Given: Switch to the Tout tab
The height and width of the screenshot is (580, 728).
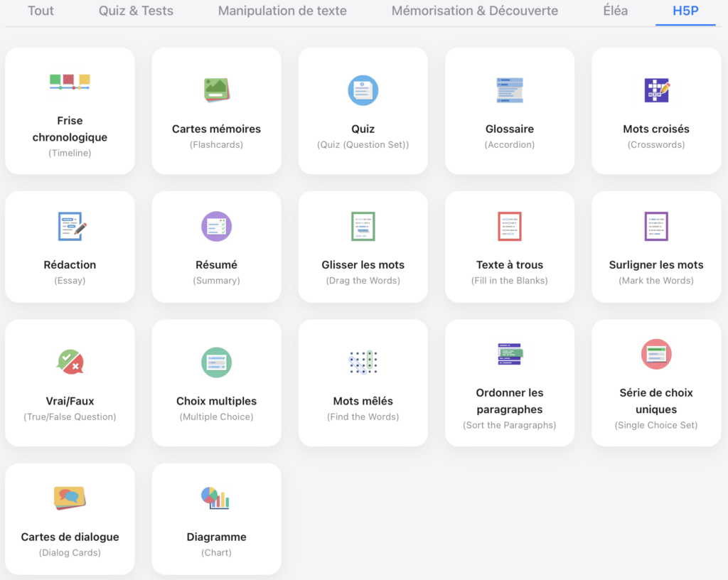Looking at the screenshot, I should click(x=41, y=11).
